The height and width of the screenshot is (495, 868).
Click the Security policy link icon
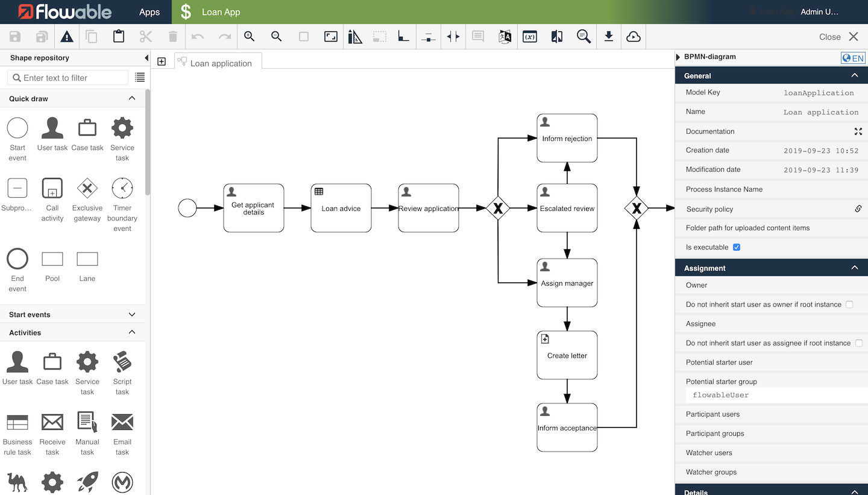(x=858, y=209)
